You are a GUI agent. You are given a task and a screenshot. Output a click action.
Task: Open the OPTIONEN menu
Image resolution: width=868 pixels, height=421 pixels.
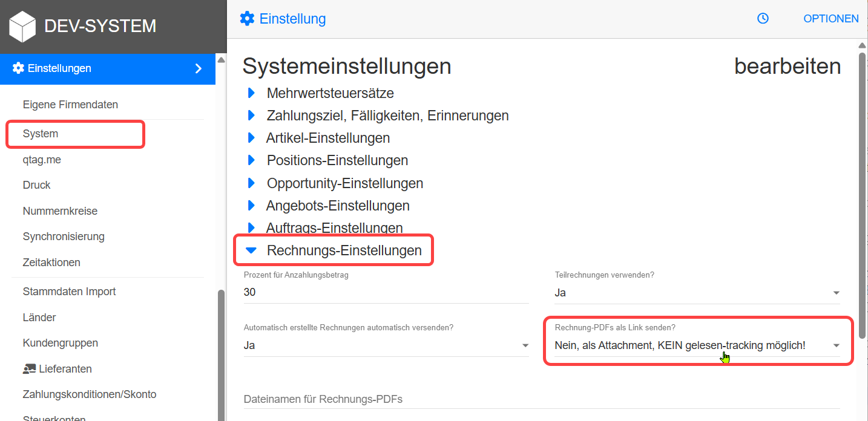830,19
